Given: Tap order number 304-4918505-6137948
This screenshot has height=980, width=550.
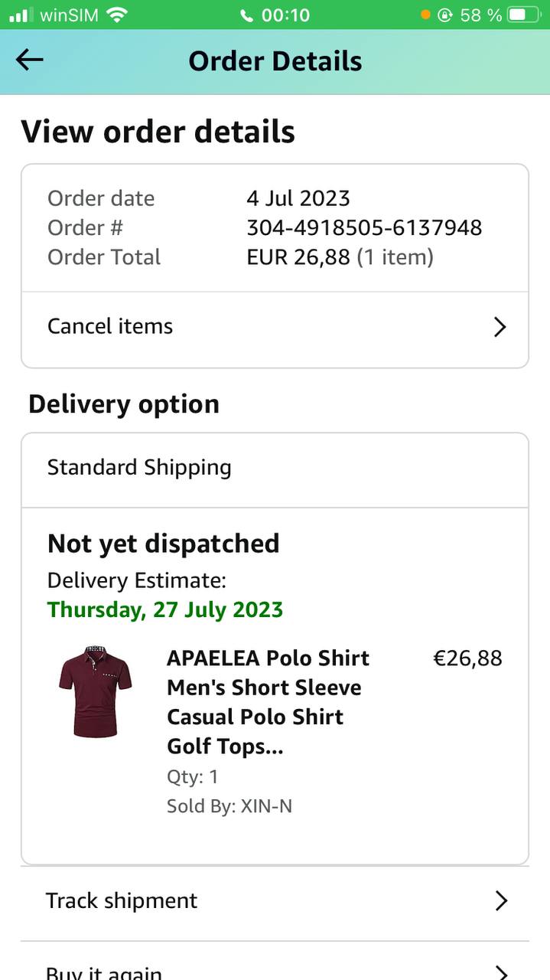Looking at the screenshot, I should point(364,227).
